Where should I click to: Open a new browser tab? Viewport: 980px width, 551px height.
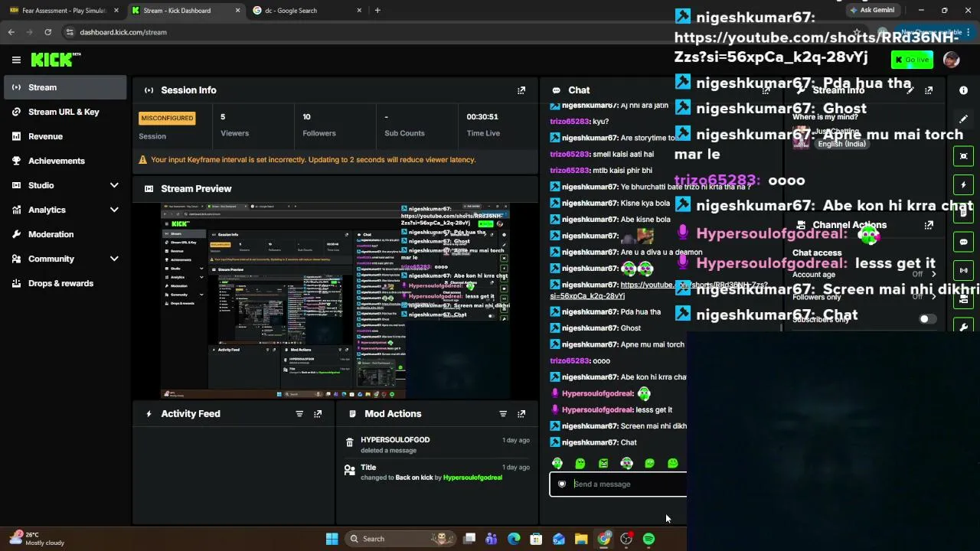coord(377,11)
